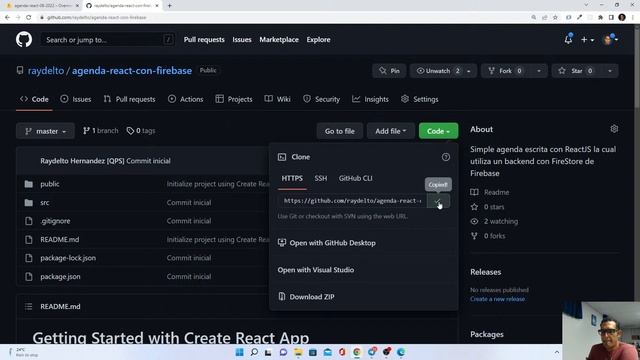This screenshot has width=640, height=360.
Task: View 2 watching link
Action: [x=494, y=221]
